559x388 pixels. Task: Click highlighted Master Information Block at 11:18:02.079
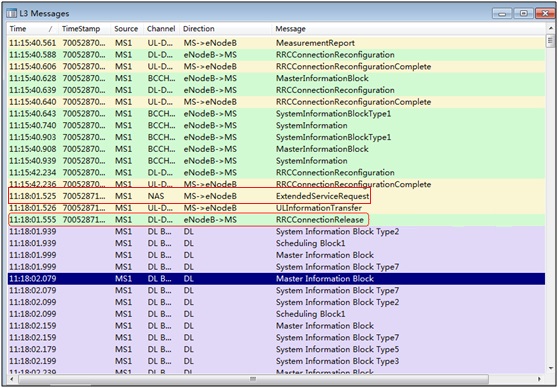[276, 279]
